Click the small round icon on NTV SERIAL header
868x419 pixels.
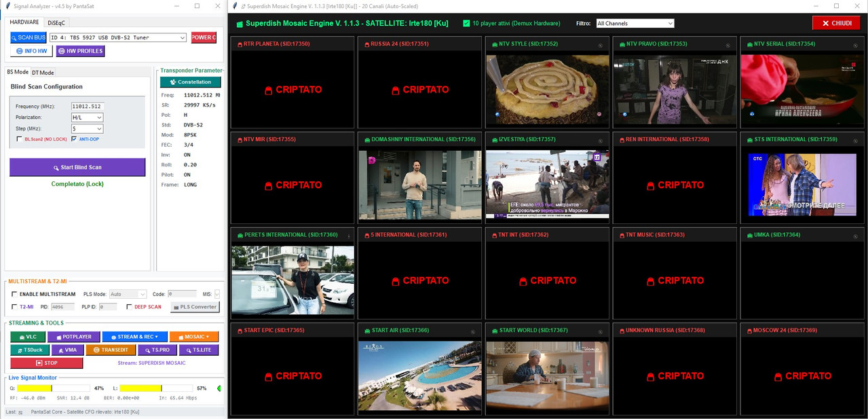click(x=856, y=46)
